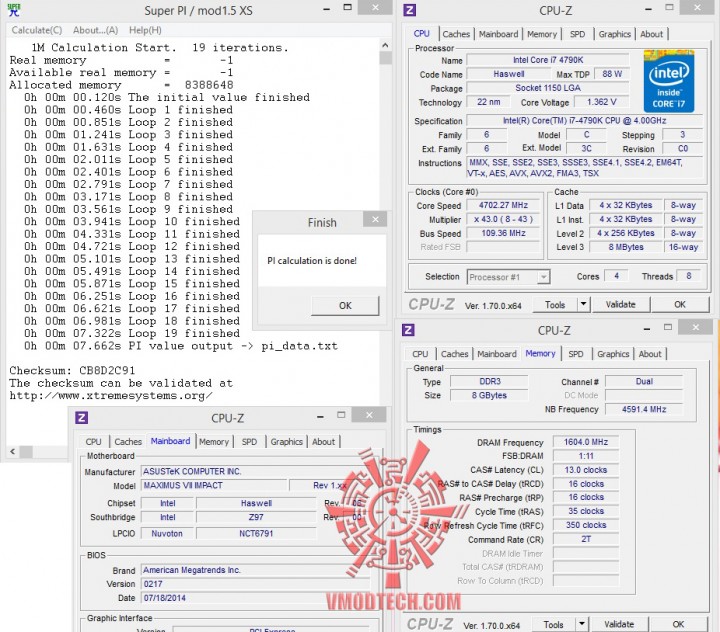Switch to SPD tab in top CPU-Z window
720x632 pixels.
577,34
